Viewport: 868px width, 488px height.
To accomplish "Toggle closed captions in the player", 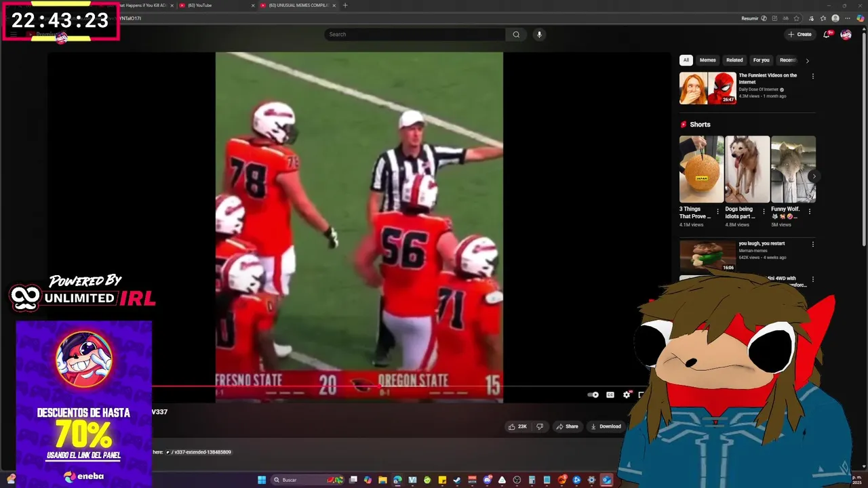I will pyautogui.click(x=610, y=394).
